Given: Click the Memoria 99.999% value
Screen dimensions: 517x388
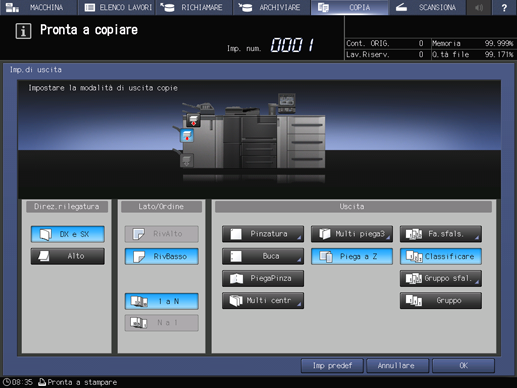Looking at the screenshot, I should coord(499,43).
